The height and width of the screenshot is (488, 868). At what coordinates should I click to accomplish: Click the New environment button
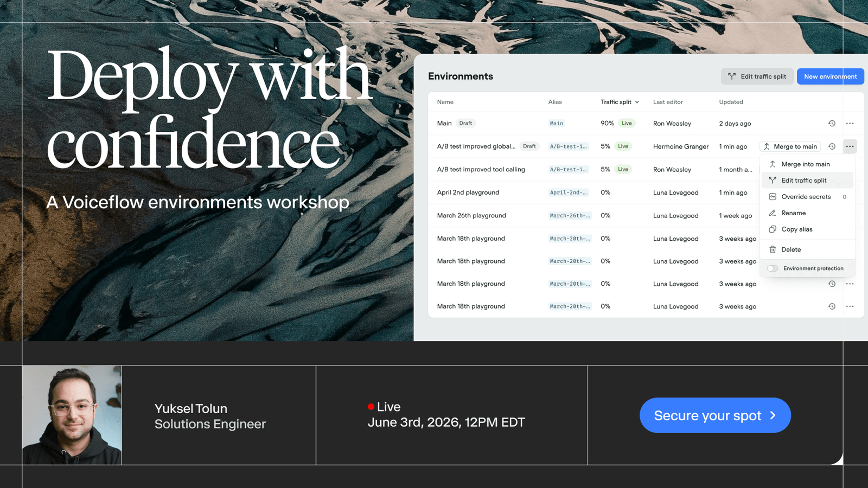pyautogui.click(x=830, y=76)
